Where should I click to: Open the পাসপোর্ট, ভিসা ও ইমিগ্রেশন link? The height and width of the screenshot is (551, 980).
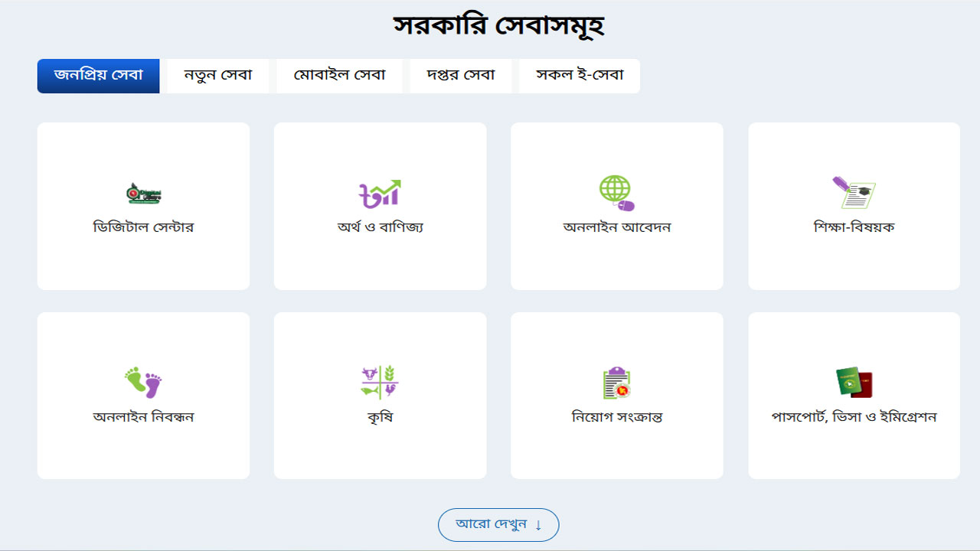coord(854,417)
